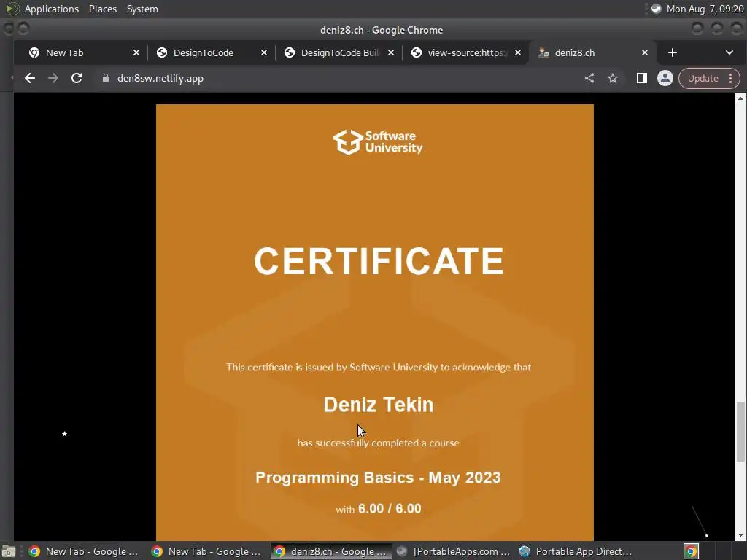The width and height of the screenshot is (747, 560).
Task: Click the vertical scrollbar thumb
Action: click(740, 432)
